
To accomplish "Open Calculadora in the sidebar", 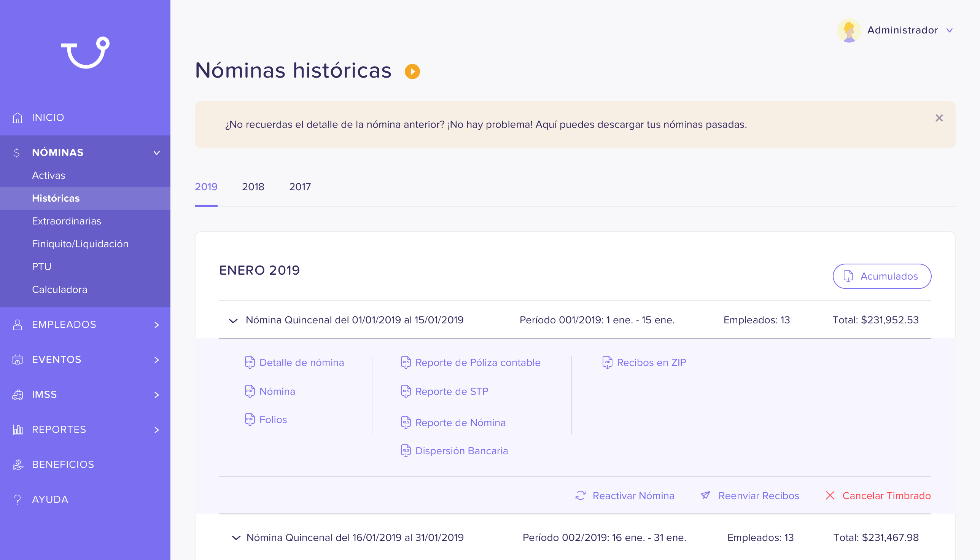I will pyautogui.click(x=60, y=290).
